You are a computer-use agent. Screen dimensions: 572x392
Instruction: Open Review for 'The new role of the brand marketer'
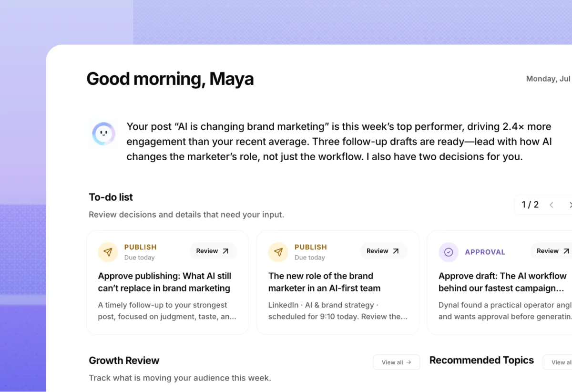pos(383,251)
